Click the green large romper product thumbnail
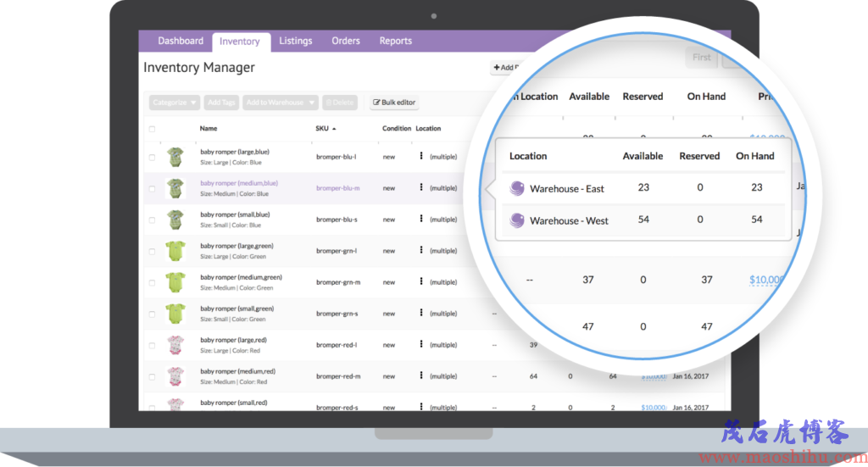868x467 pixels. (175, 251)
